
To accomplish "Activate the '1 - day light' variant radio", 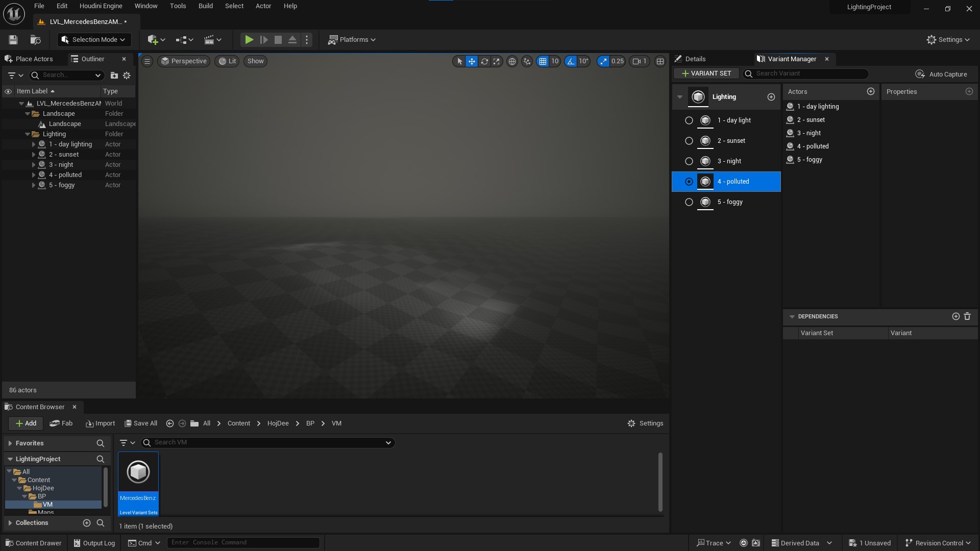I will pos(689,120).
